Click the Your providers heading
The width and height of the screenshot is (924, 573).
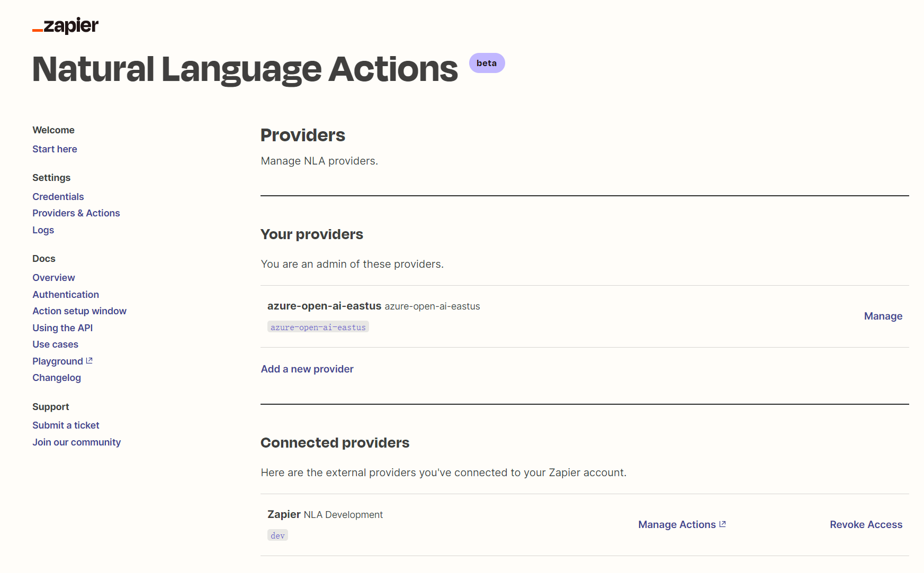[312, 234]
